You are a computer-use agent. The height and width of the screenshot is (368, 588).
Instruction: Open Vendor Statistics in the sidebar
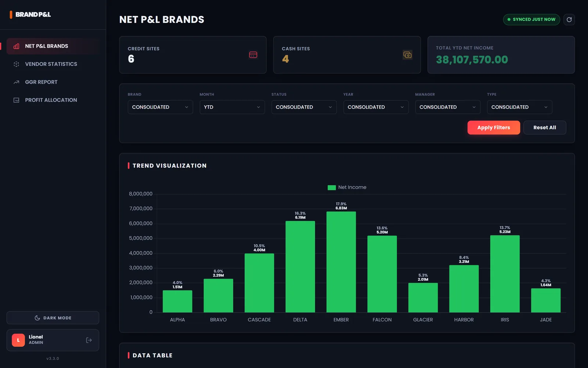pos(53,64)
